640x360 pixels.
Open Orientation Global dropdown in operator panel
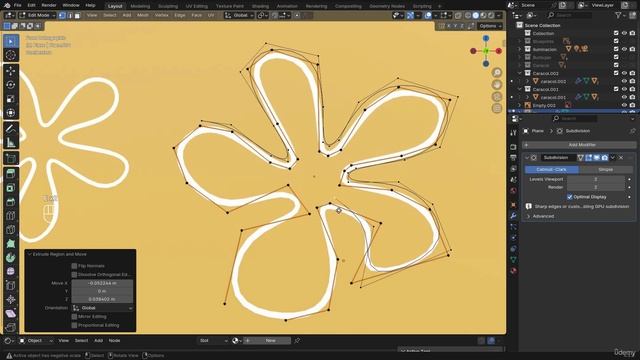click(102, 308)
